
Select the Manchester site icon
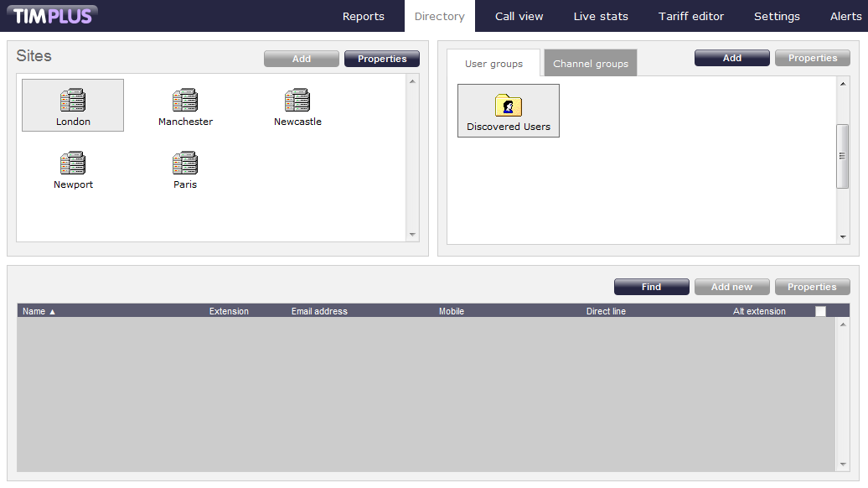[x=185, y=101]
